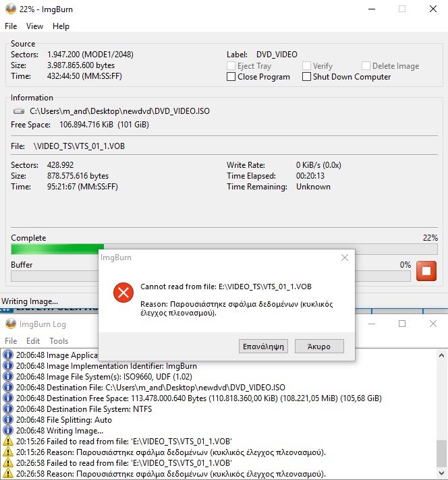This screenshot has height=480, width=448.
Task: Click the Write Rate value 0 KiB/s (0.0x)
Action: tap(318, 165)
